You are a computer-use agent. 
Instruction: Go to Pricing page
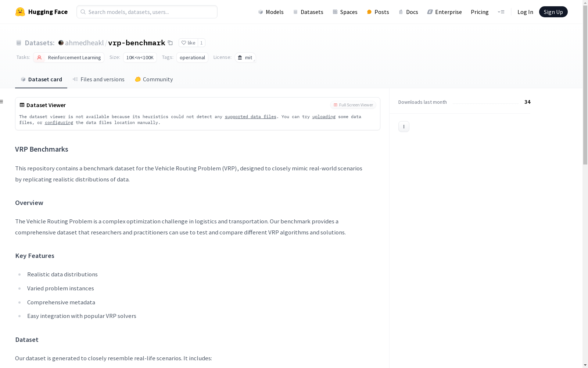tap(480, 12)
